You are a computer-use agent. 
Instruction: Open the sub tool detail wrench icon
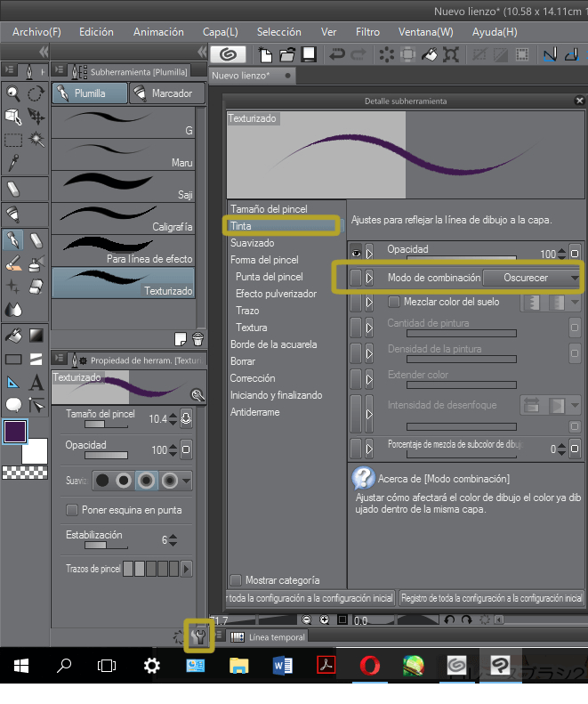(199, 637)
